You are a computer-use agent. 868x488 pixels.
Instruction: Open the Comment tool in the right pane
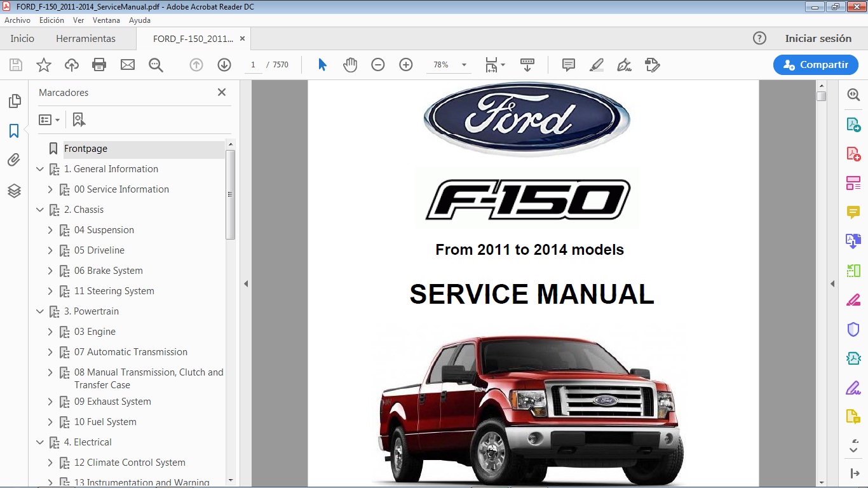[853, 212]
